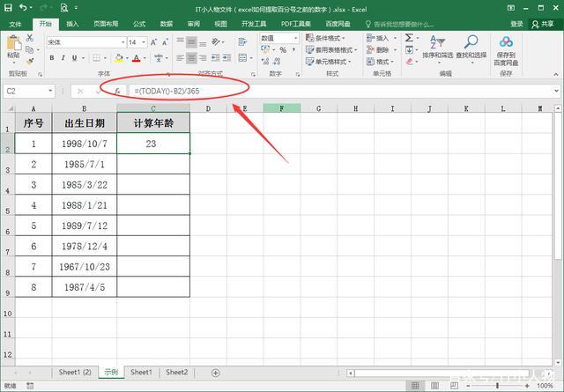This screenshot has height=392, width=564.
Task: Click the Increase Decimal icon
Action: pos(265,62)
